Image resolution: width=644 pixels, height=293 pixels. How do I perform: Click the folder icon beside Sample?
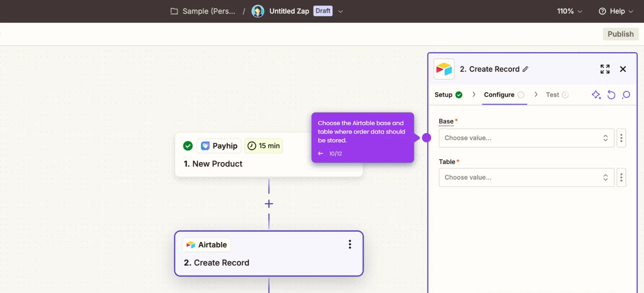(x=174, y=11)
